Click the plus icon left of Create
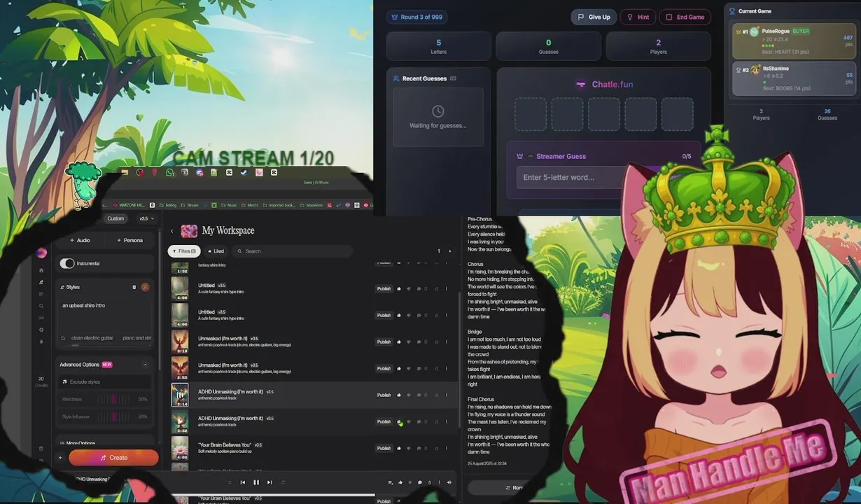861x504 pixels. point(60,458)
